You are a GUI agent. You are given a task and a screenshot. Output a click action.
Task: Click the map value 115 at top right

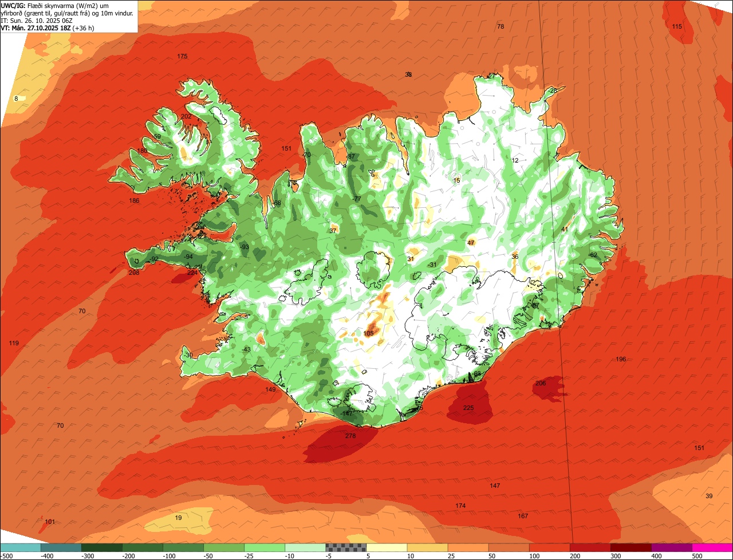point(677,26)
